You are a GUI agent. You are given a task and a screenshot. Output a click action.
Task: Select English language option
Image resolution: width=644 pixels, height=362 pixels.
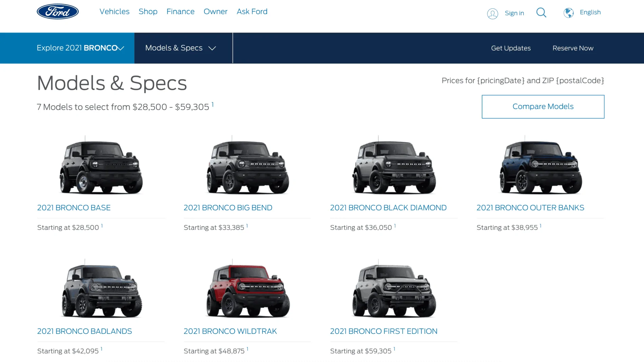(590, 12)
